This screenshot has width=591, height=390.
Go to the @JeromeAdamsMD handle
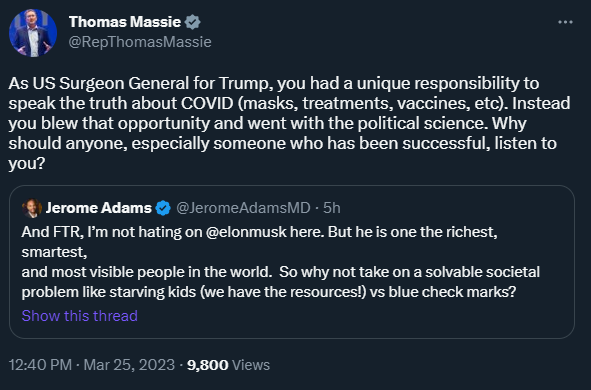[243, 208]
